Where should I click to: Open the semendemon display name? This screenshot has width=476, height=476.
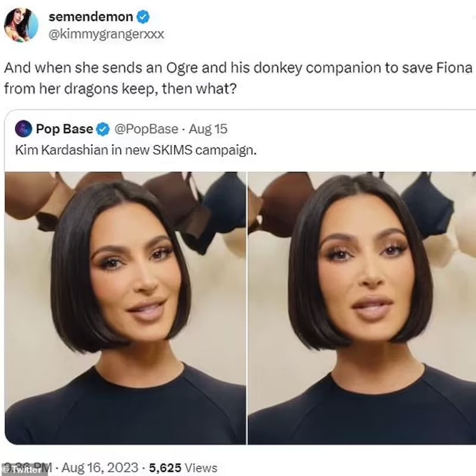tap(91, 17)
